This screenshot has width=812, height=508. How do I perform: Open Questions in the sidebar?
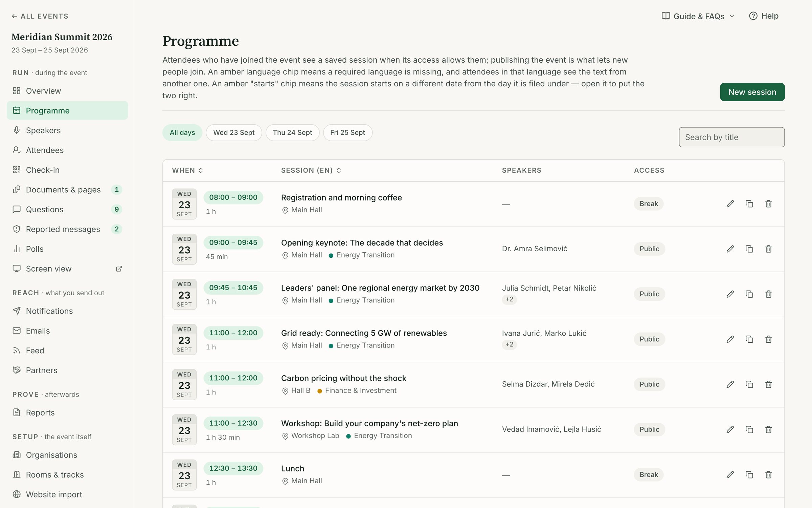(x=67, y=209)
